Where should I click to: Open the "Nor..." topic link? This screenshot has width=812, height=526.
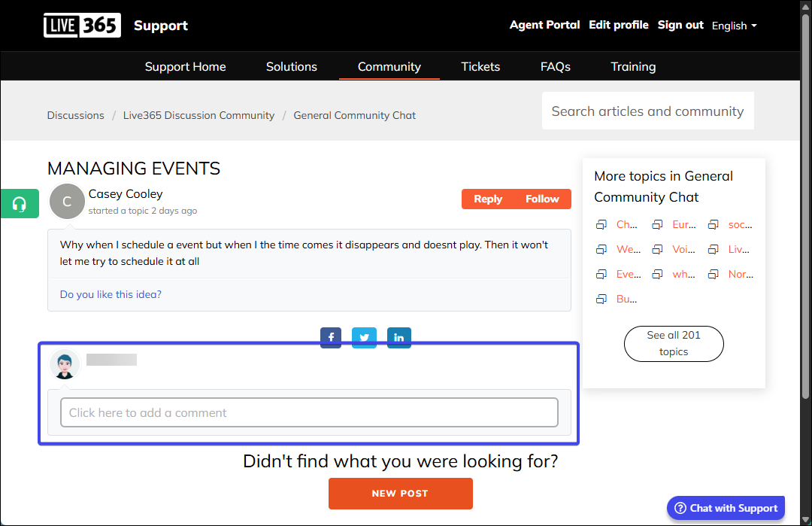coord(741,274)
